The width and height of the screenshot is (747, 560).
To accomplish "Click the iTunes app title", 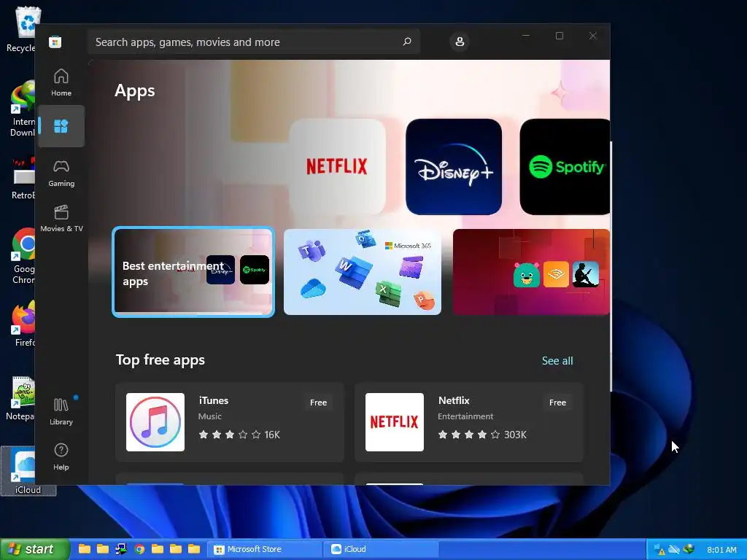I will pos(214,400).
